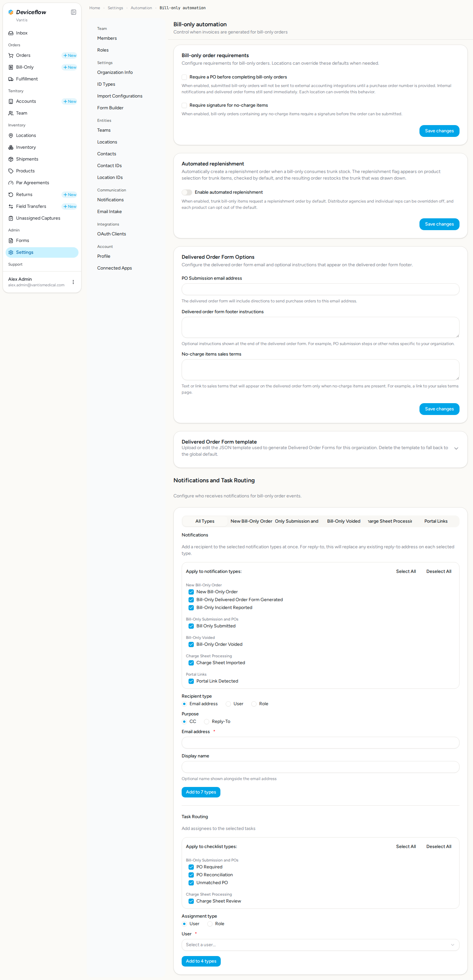Open the New Bill-Only Order tab
This screenshot has width=473, height=980.
click(251, 522)
